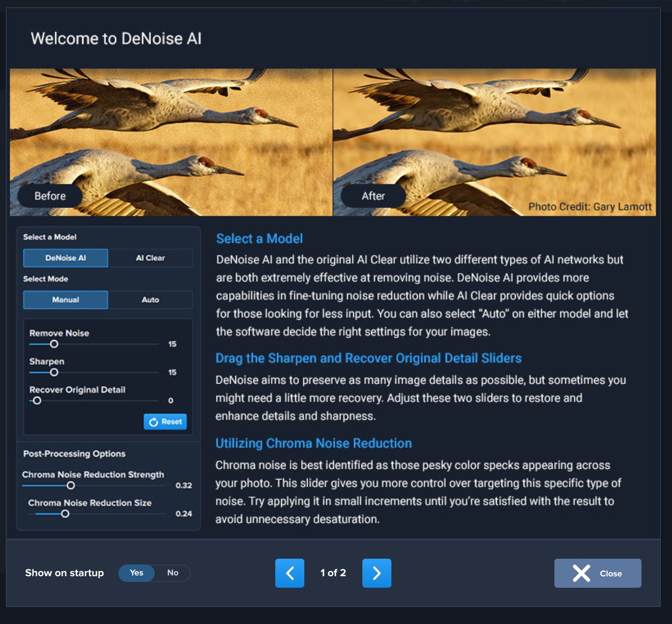Advance to the next welcome page
The height and width of the screenshot is (624, 672).
(376, 573)
